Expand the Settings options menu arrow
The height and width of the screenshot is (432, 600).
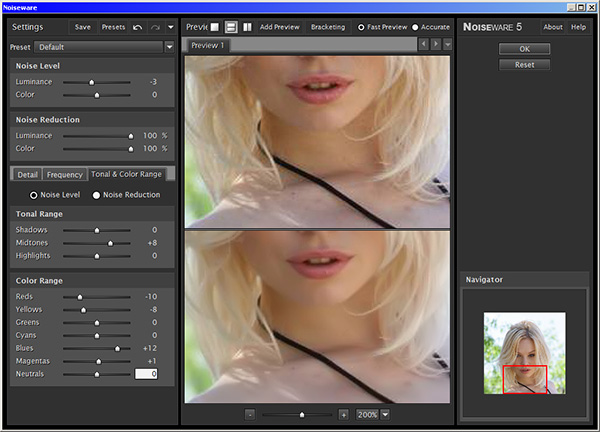pyautogui.click(x=170, y=27)
